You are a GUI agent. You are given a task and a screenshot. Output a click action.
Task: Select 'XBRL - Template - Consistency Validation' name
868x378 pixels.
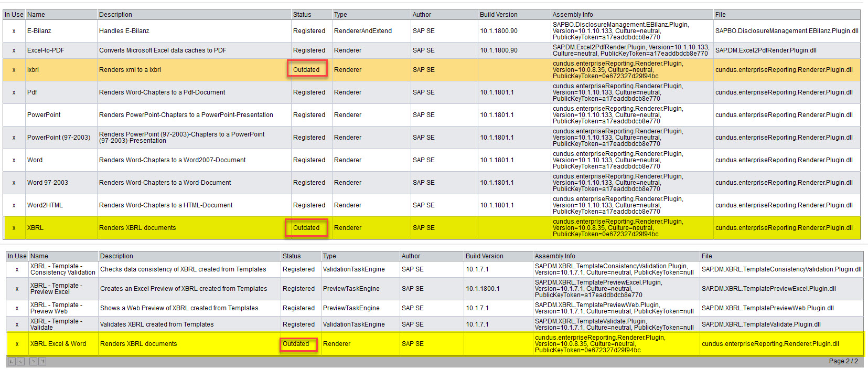[63, 269]
